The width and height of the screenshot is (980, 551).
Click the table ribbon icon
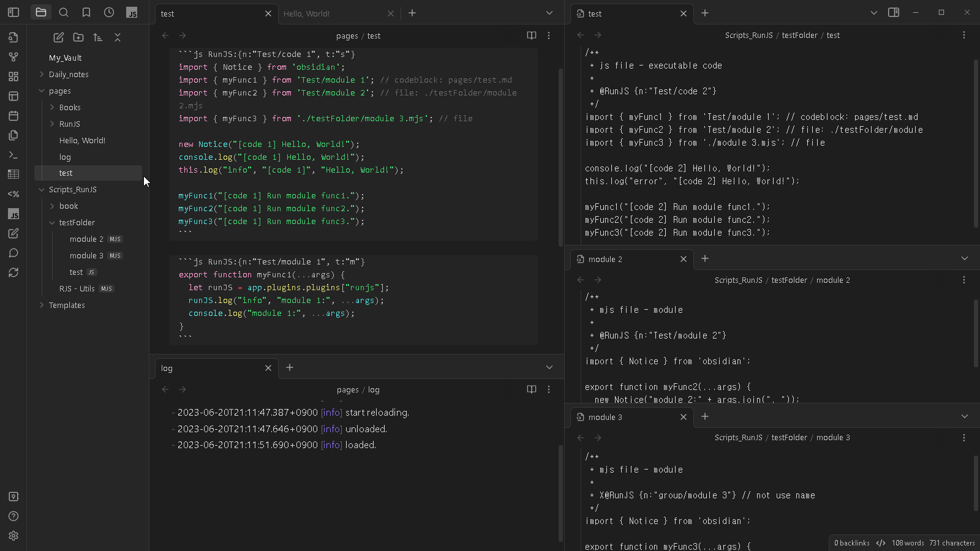[x=13, y=174]
